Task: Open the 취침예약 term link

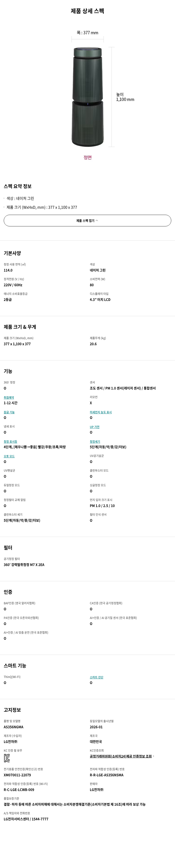Action: 9,398
